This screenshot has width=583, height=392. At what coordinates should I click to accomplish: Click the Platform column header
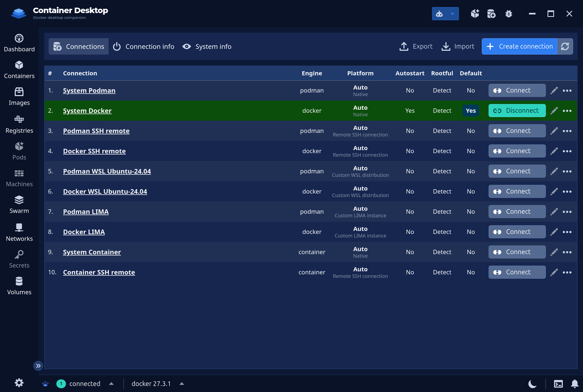click(x=360, y=73)
